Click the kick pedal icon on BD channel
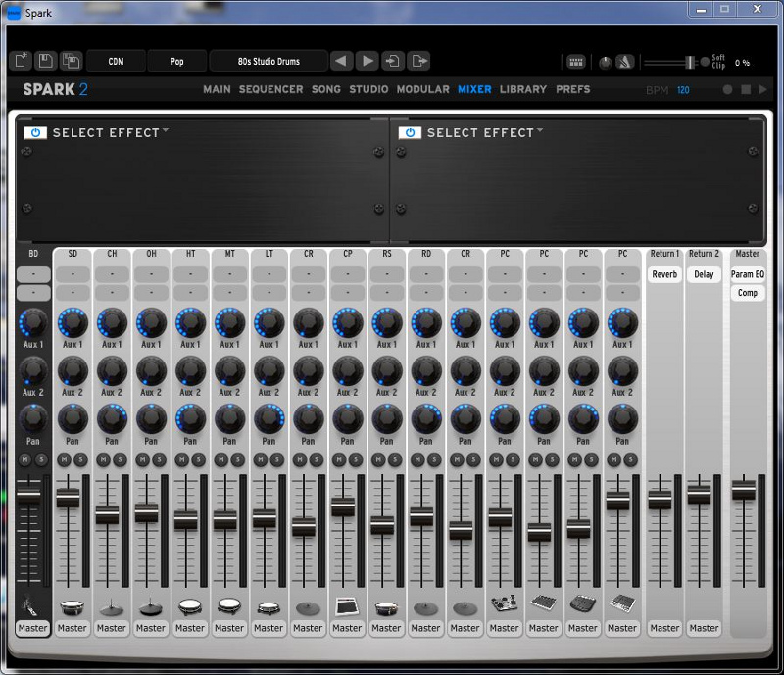784x675 pixels. coord(31,606)
